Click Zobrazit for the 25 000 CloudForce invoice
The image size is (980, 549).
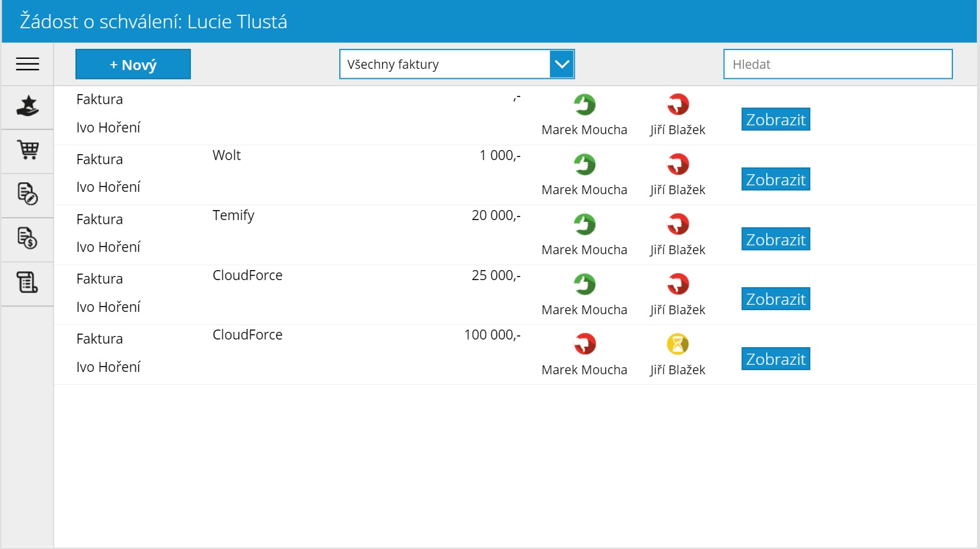click(776, 299)
